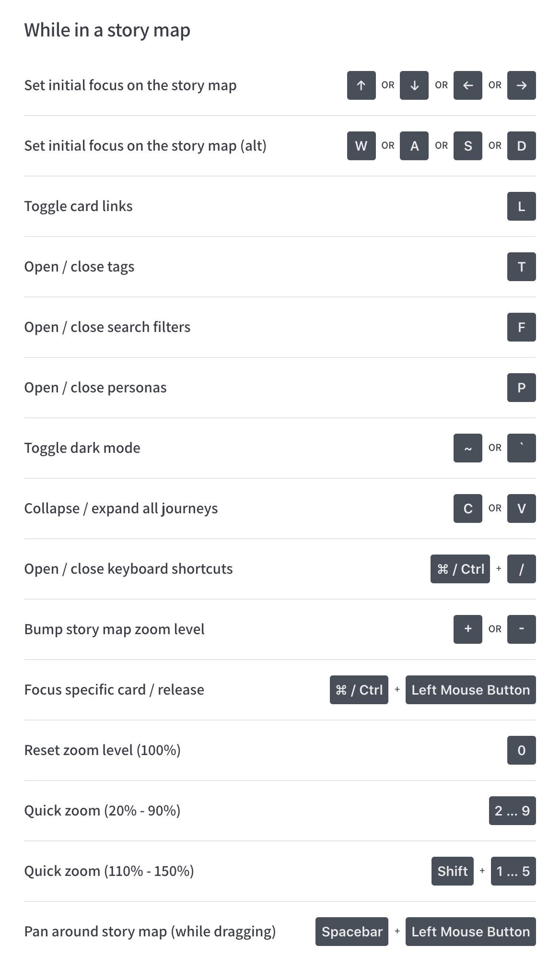Click the C key for collapsing journeys
This screenshot has height=969, width=560.
click(x=468, y=508)
